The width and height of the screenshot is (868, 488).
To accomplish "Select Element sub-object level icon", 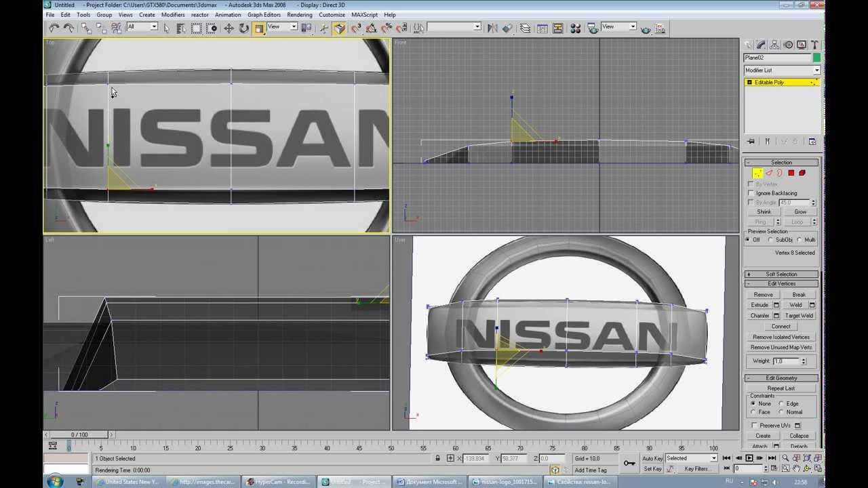I will (802, 173).
